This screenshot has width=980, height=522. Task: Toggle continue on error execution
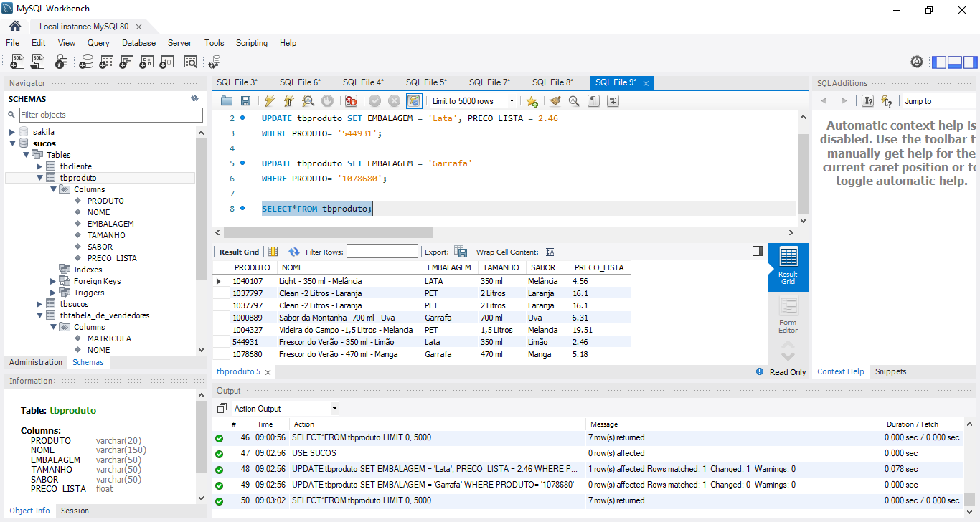(x=351, y=101)
